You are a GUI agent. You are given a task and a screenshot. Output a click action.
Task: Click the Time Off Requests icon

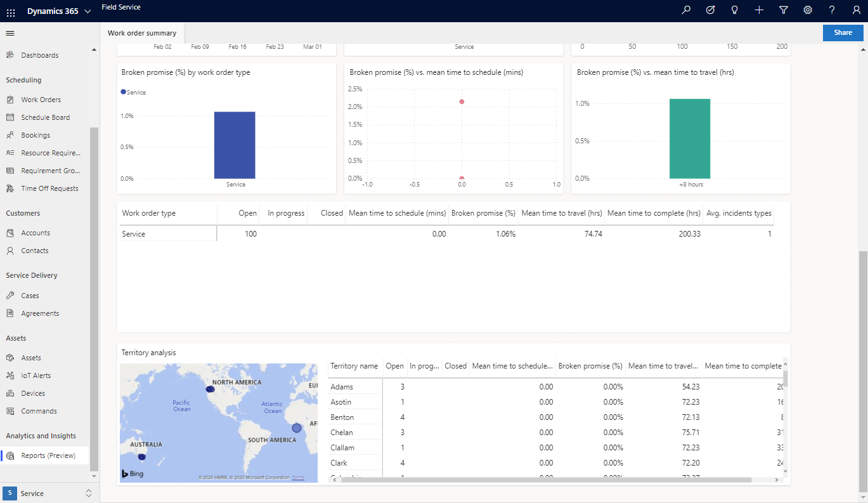10,188
